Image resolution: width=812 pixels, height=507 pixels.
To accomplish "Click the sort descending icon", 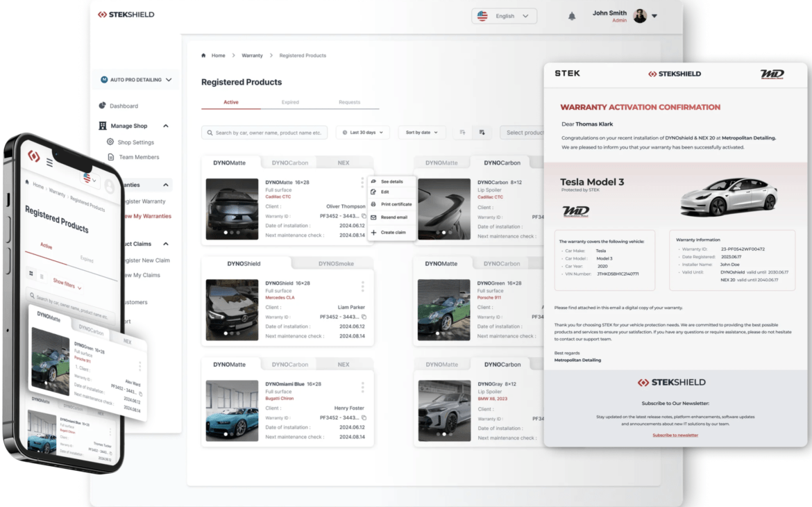I will coord(482,132).
